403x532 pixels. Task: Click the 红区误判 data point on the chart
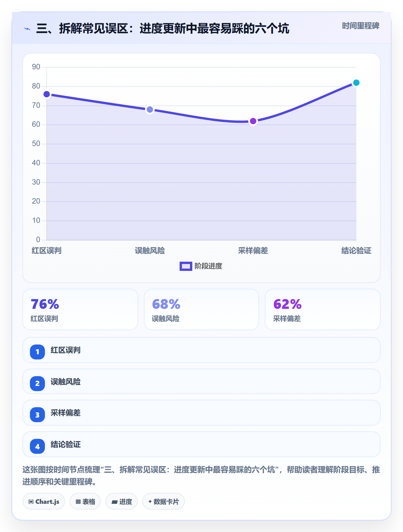[47, 94]
